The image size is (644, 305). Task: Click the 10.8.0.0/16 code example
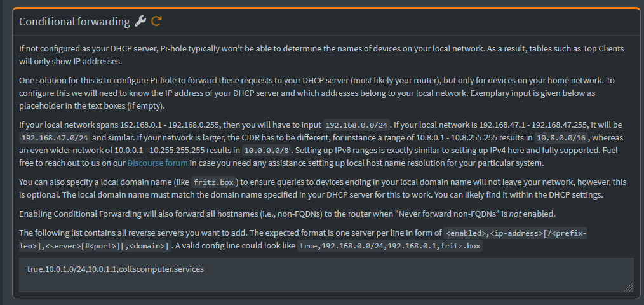(562, 137)
